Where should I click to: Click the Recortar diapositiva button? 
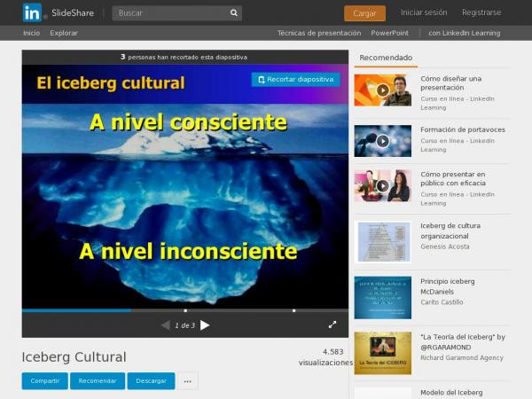(x=295, y=79)
